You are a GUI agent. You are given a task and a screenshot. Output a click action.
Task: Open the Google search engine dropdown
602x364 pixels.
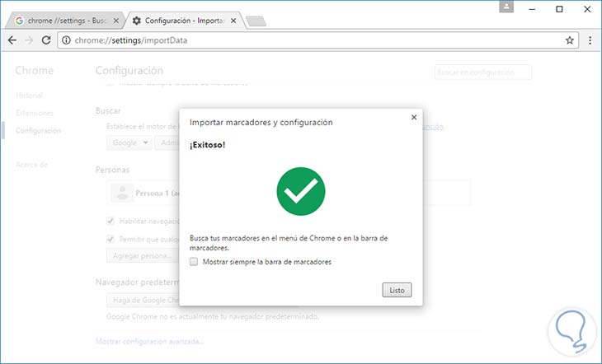129,142
